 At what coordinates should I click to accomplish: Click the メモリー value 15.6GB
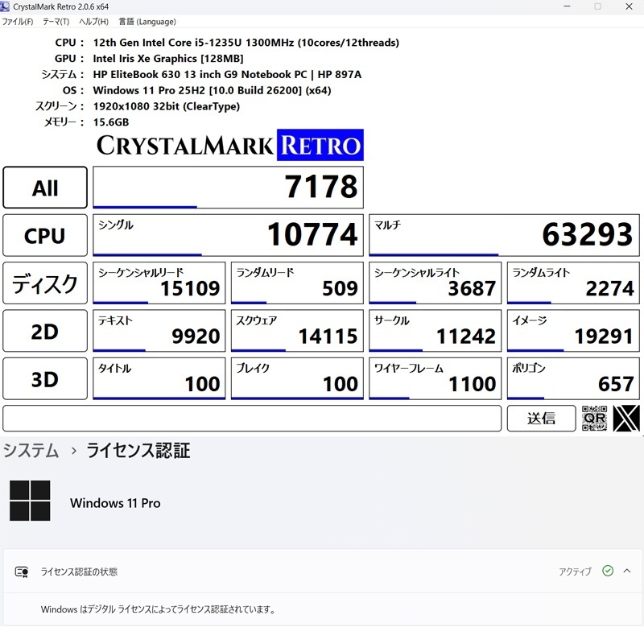111,122
